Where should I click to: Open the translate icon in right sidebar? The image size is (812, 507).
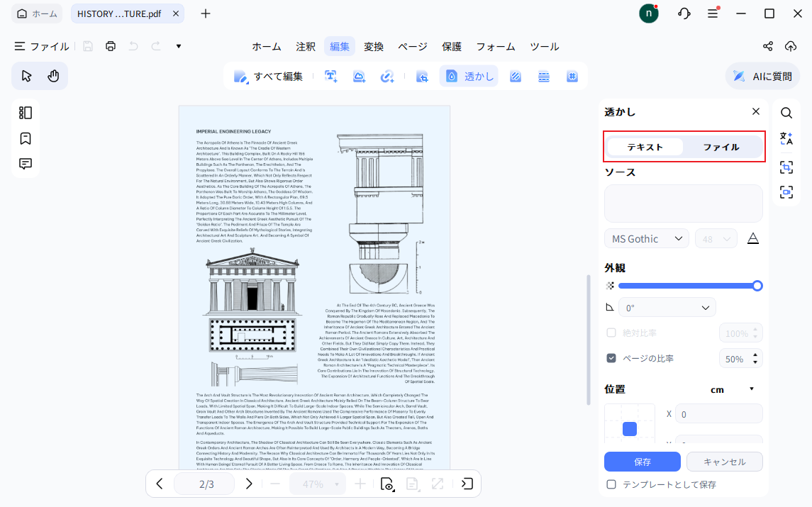[786, 138]
